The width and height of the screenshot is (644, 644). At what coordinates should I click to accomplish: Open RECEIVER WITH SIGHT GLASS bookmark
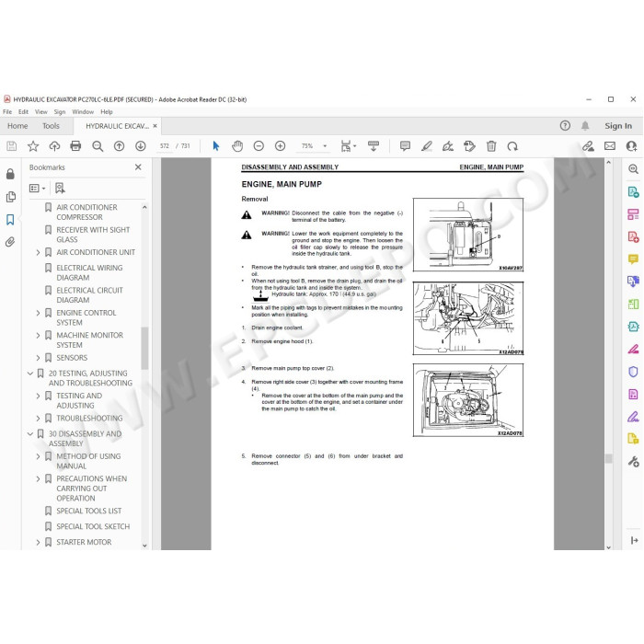[x=93, y=235]
